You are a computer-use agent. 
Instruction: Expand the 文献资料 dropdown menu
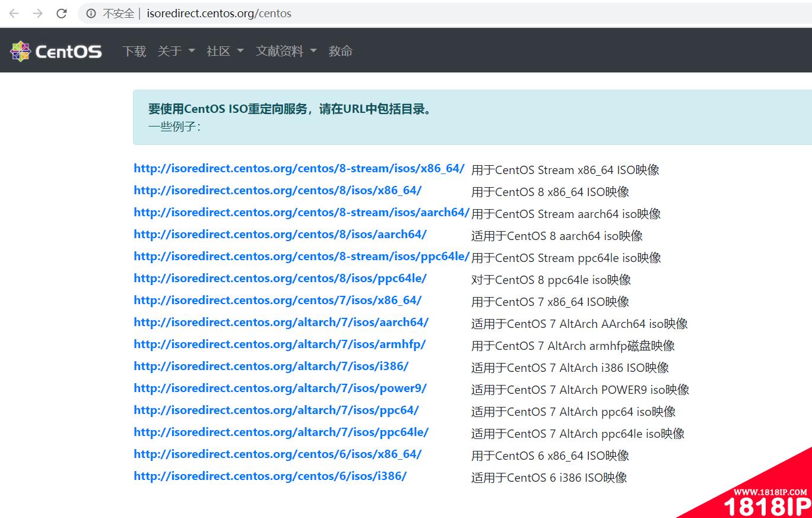(286, 51)
